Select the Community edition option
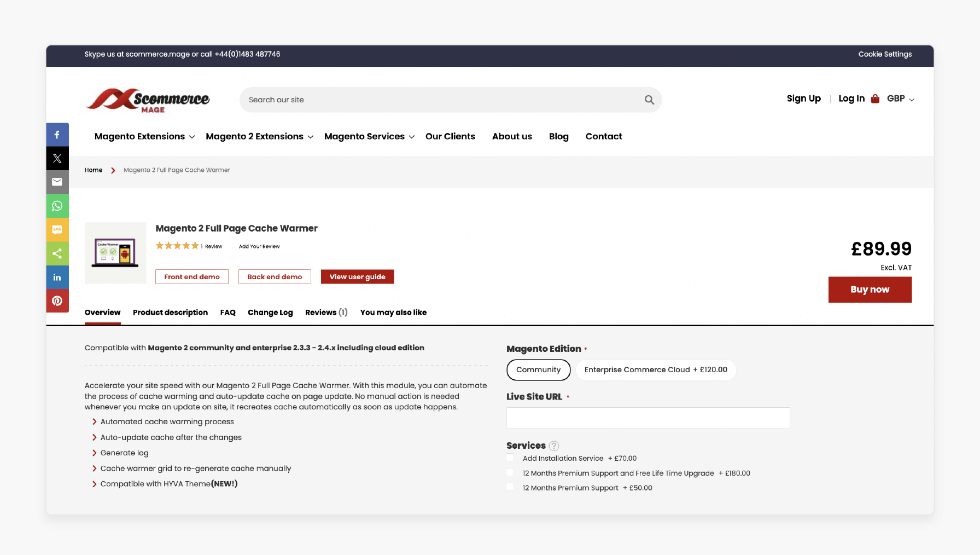980x555 pixels. 539,370
